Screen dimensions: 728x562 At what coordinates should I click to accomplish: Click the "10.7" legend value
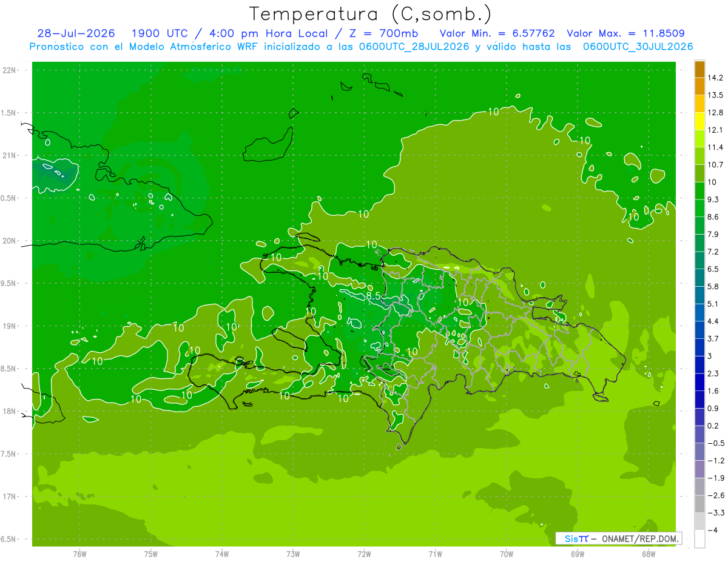[715, 165]
